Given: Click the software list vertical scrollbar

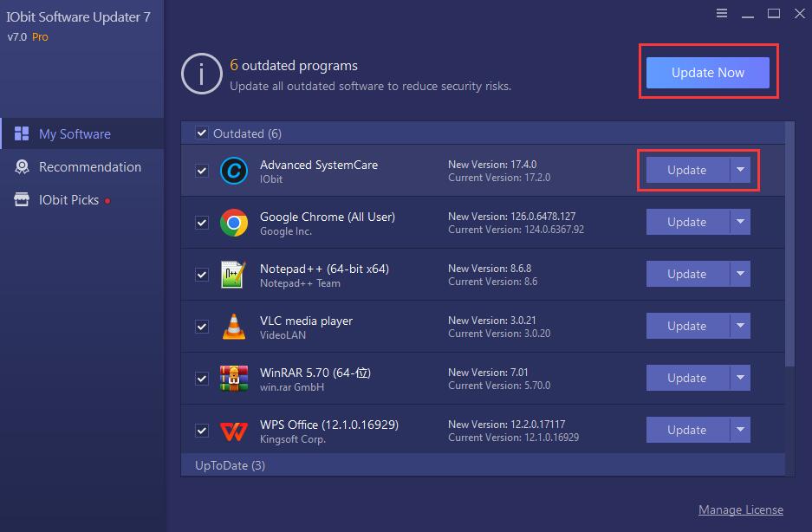Looking at the screenshot, I should point(789,244).
